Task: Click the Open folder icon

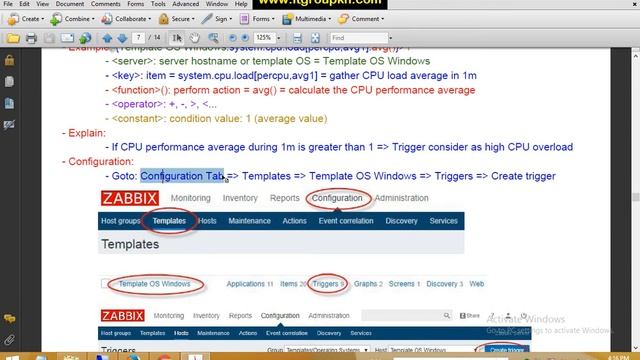Action: coord(13,38)
